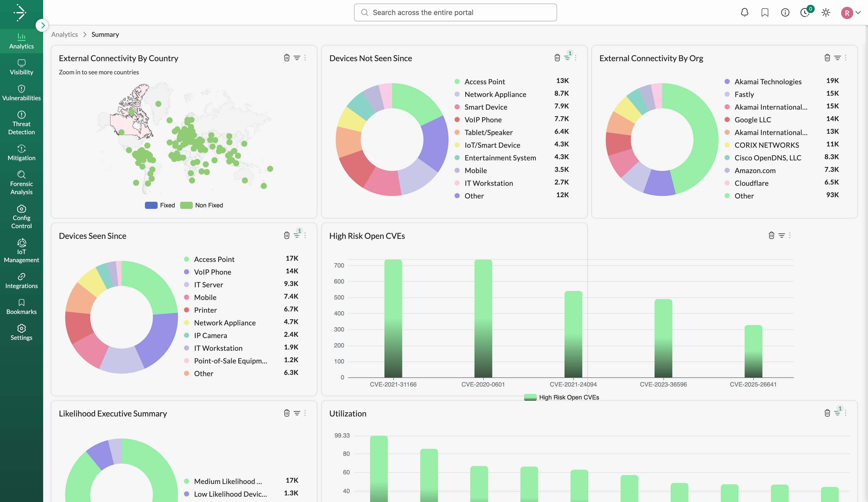Open the notifications bell

pyautogui.click(x=744, y=12)
